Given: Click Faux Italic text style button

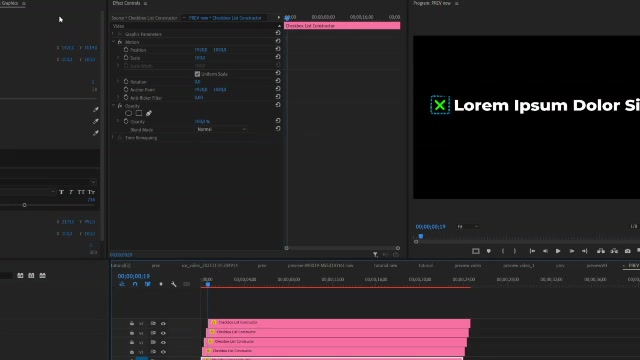Looking at the screenshot, I should (x=71, y=192).
